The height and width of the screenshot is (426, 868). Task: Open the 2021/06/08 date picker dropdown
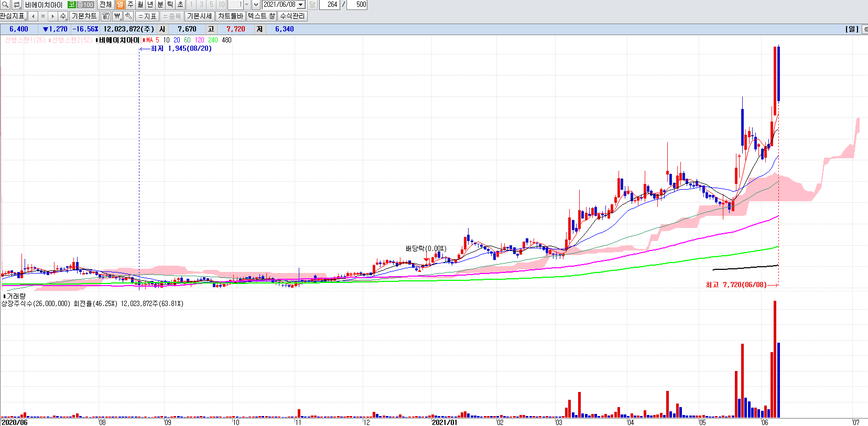click(x=301, y=4)
